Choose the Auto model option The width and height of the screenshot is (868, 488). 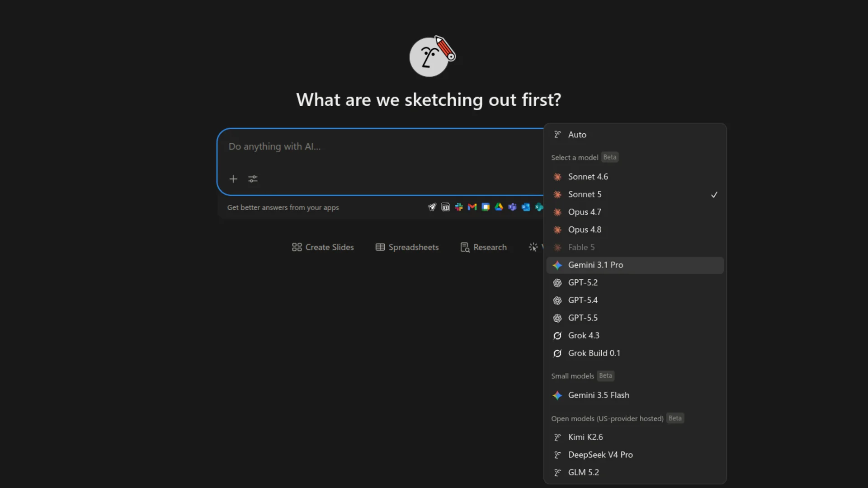pos(635,135)
